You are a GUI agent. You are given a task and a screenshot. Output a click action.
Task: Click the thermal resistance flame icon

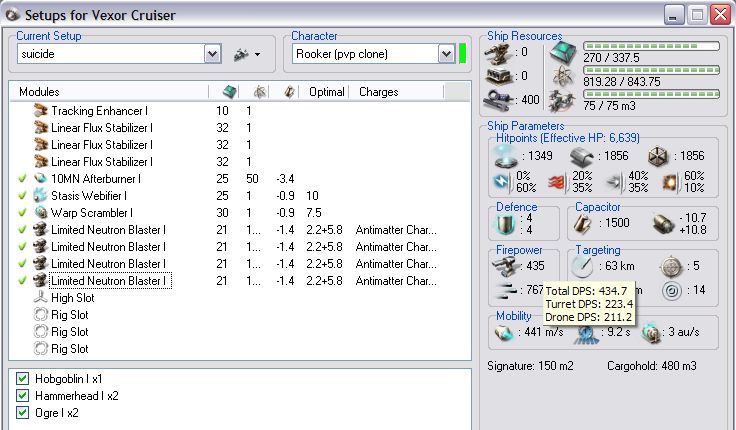tap(558, 182)
